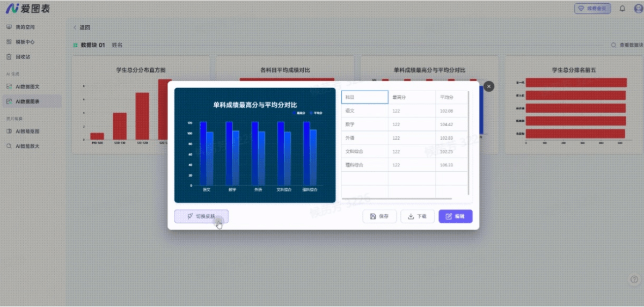This screenshot has height=307, width=644.
Task: Download the chart via 下载 button
Action: (417, 216)
